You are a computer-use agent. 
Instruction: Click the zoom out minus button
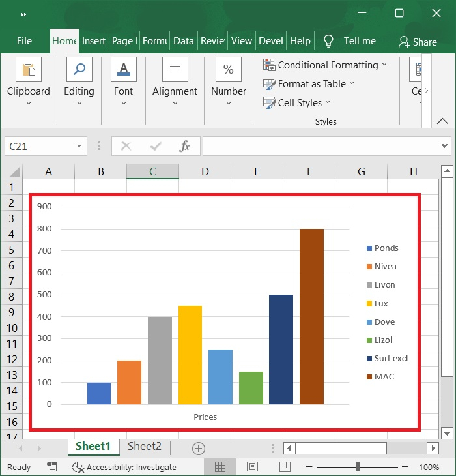309,467
